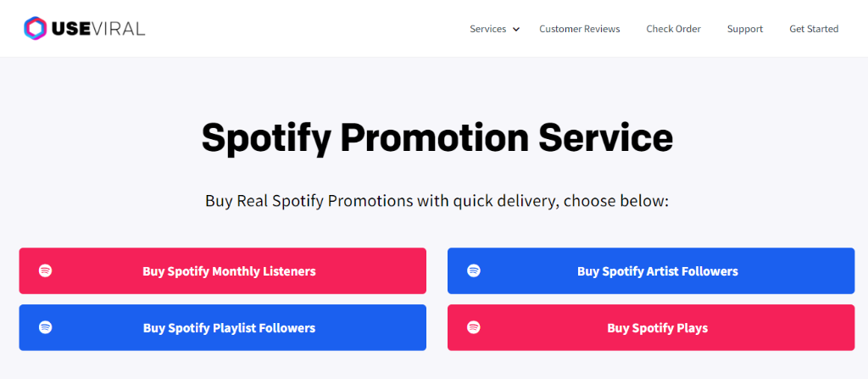Click the Spotify icon on Spotify Plays button
The height and width of the screenshot is (379, 868).
[x=474, y=327]
